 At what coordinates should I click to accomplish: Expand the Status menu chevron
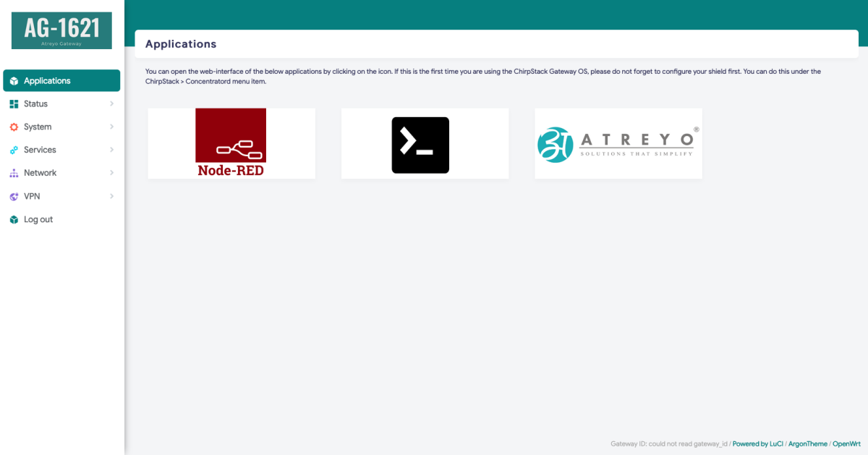coord(111,104)
